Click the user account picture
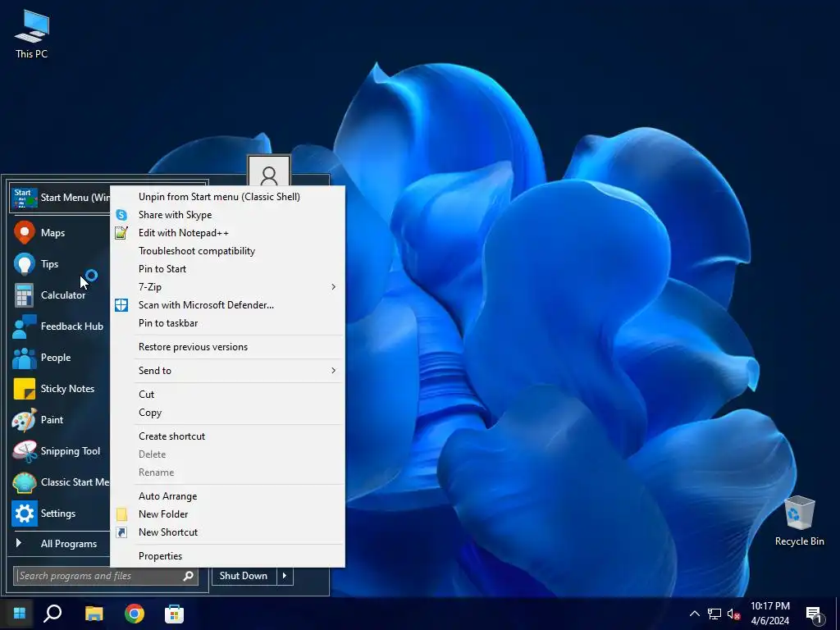The image size is (840, 630). pos(269,171)
